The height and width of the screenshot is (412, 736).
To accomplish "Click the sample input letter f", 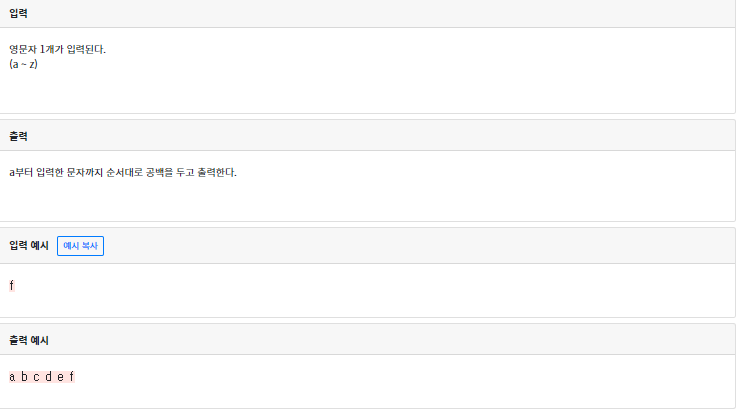I will (x=12, y=286).
